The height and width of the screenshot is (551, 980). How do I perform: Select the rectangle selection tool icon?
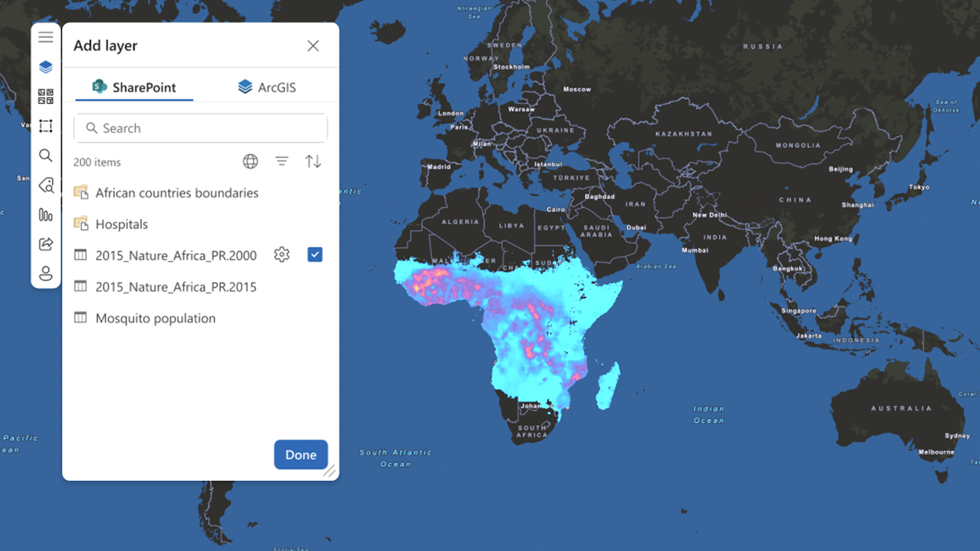tap(45, 126)
